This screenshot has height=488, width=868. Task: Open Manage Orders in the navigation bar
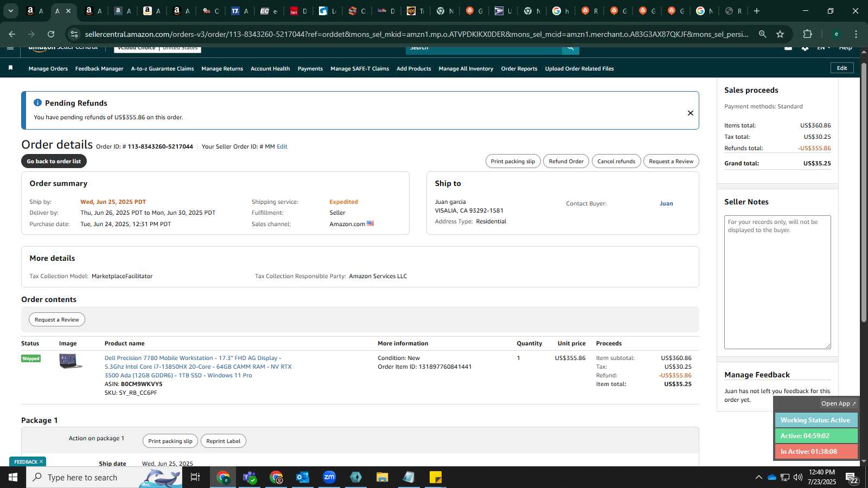click(48, 69)
